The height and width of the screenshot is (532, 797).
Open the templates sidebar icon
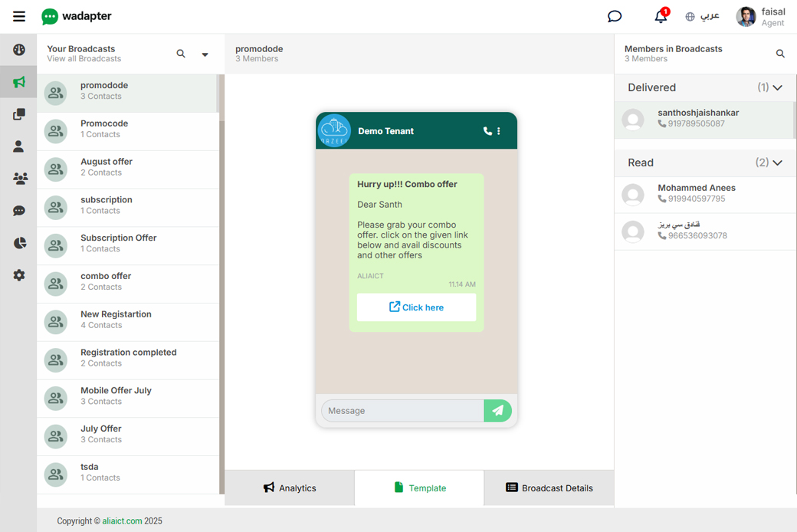point(19,114)
